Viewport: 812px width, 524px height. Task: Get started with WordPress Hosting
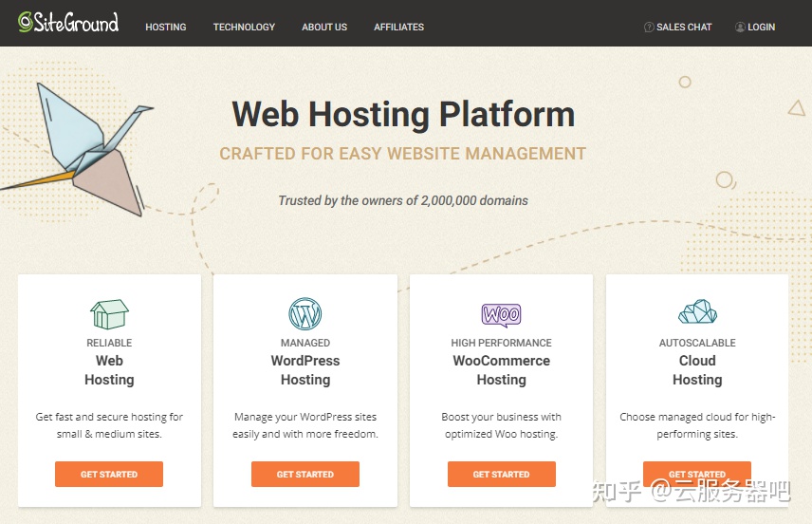click(305, 475)
